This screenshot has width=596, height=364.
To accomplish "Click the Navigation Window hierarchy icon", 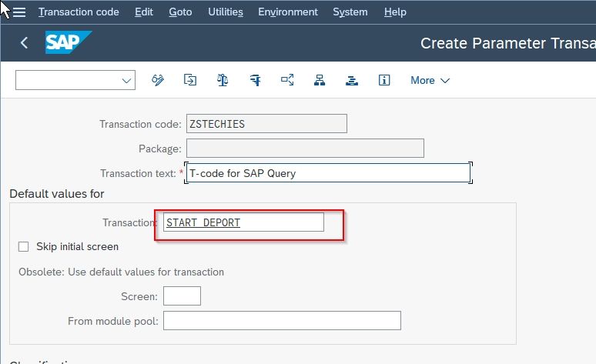I will [320, 80].
